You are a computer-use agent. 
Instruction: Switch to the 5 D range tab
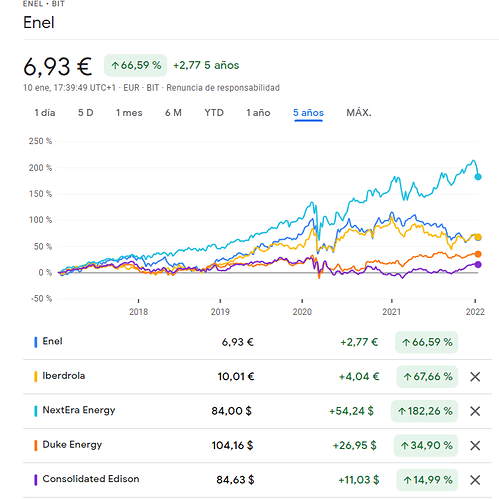(86, 113)
